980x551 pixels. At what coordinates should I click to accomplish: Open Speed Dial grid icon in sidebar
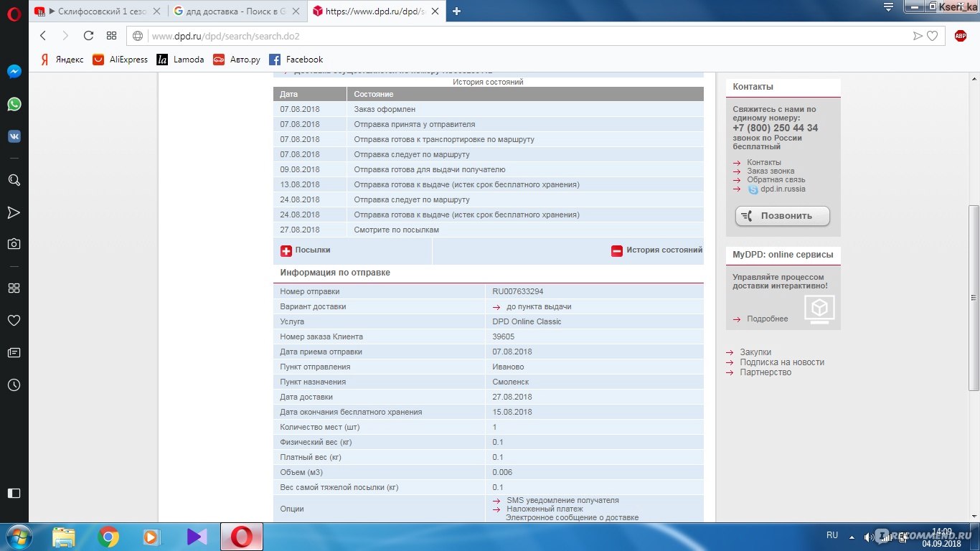pos(14,288)
